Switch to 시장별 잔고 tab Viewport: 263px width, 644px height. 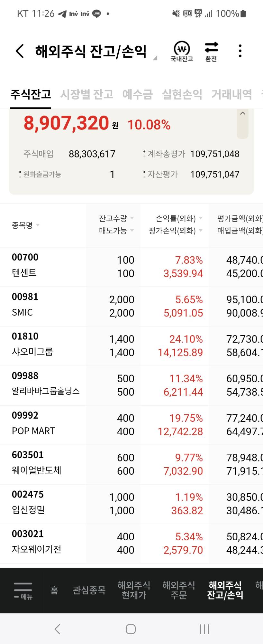87,94
